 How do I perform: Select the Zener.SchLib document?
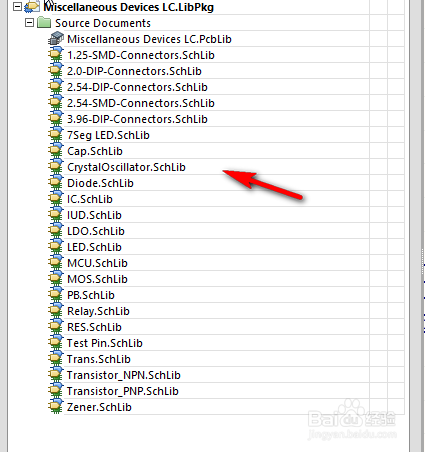coord(99,407)
